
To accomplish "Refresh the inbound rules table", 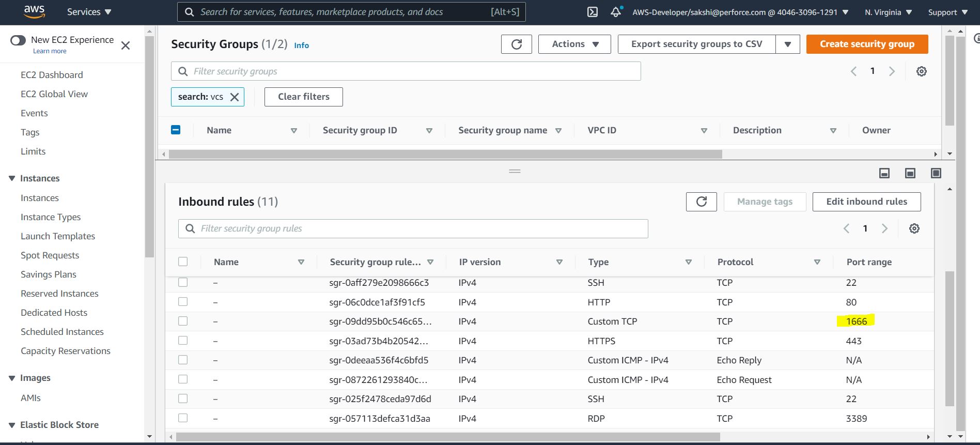I will (x=701, y=202).
